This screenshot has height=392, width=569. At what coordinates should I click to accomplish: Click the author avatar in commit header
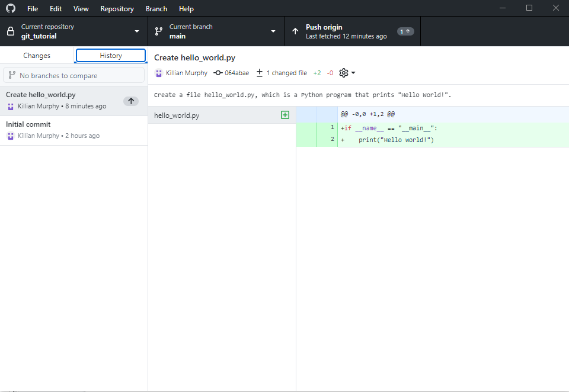coord(159,73)
